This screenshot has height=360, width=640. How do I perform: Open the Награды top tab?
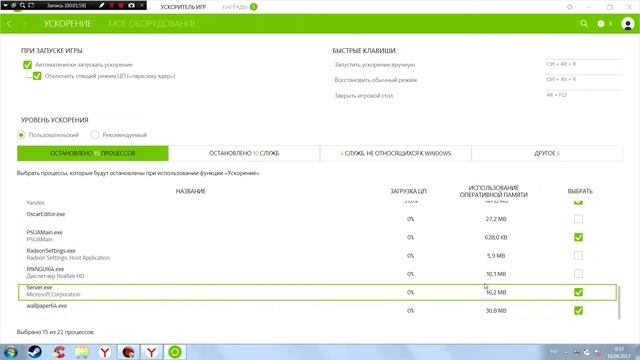click(x=235, y=7)
